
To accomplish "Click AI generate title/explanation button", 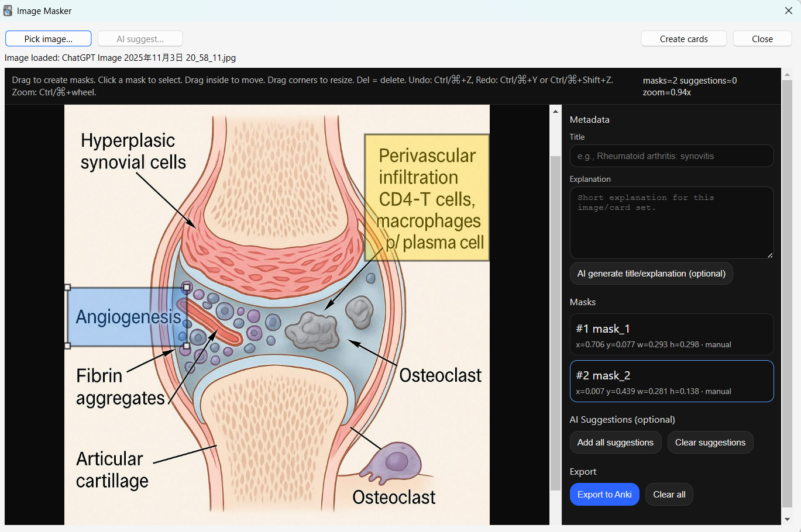I will [651, 274].
